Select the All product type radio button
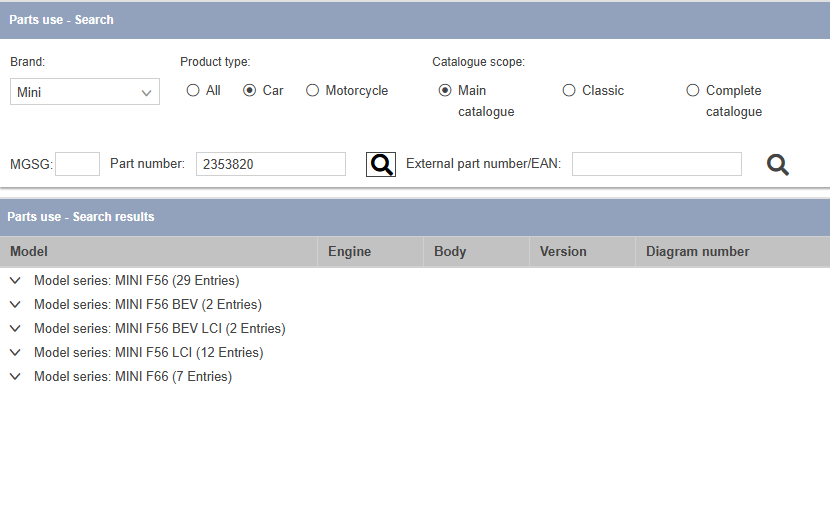Viewport: 830px width, 517px height. click(x=193, y=90)
